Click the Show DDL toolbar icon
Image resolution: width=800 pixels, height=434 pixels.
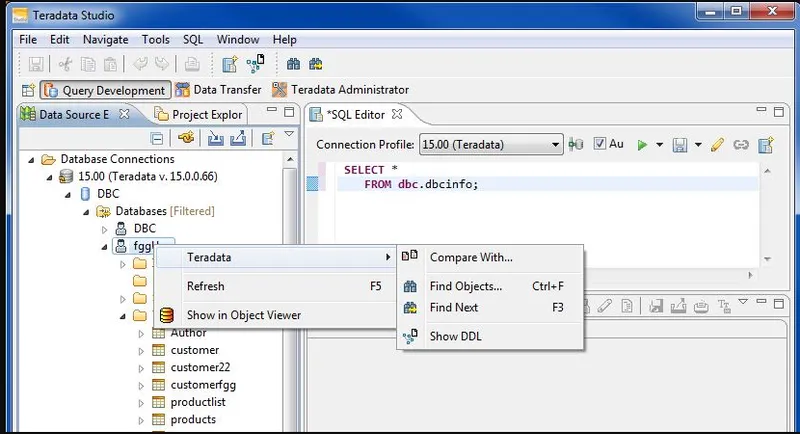256,63
